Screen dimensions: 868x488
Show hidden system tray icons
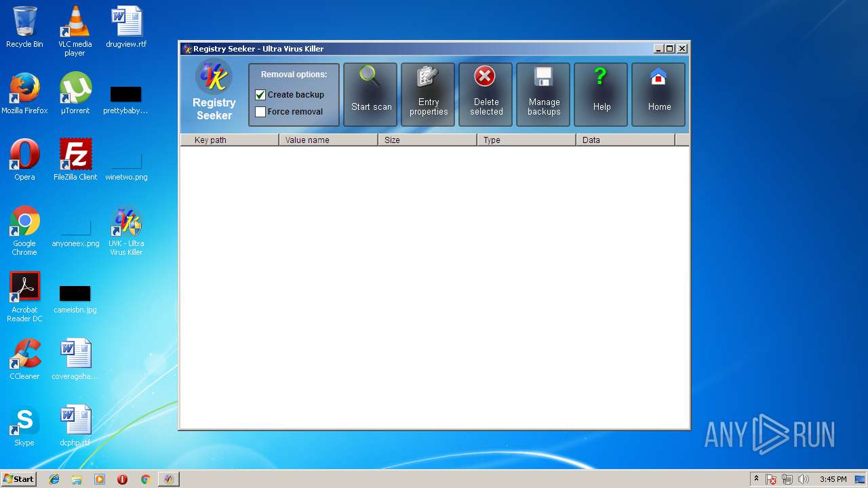[756, 479]
